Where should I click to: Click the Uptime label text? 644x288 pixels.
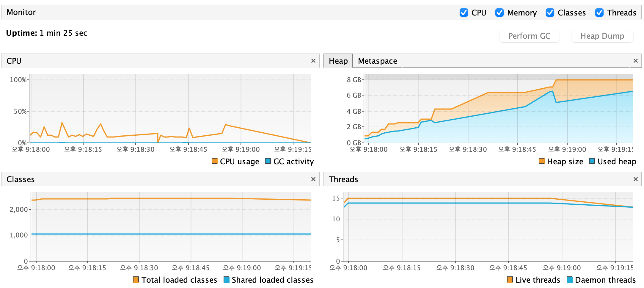pyautogui.click(x=22, y=33)
